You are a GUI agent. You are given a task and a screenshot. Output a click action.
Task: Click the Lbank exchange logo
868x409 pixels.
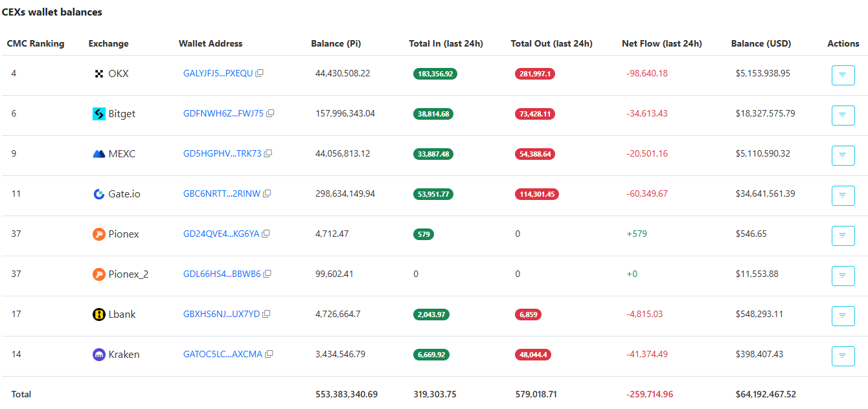pyautogui.click(x=99, y=315)
